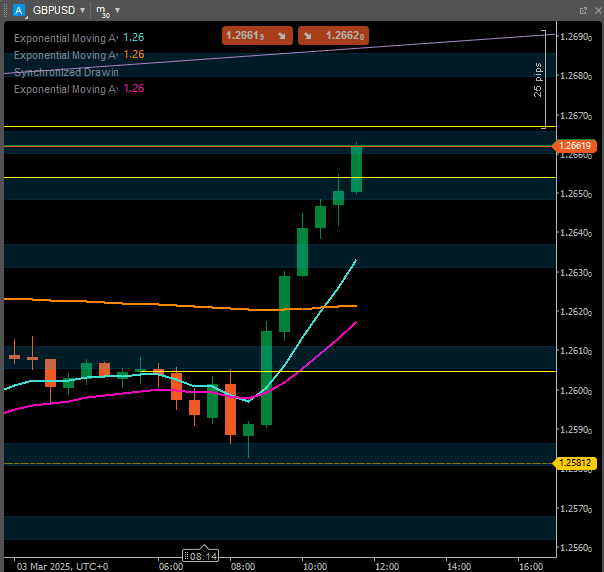Click the 1.2690 price axis label

[x=575, y=37]
